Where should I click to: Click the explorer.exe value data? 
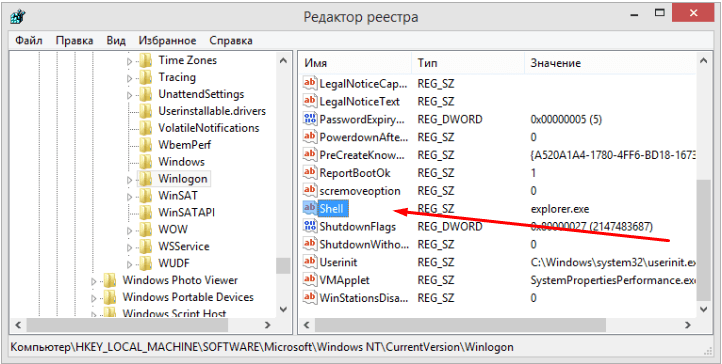[559, 209]
